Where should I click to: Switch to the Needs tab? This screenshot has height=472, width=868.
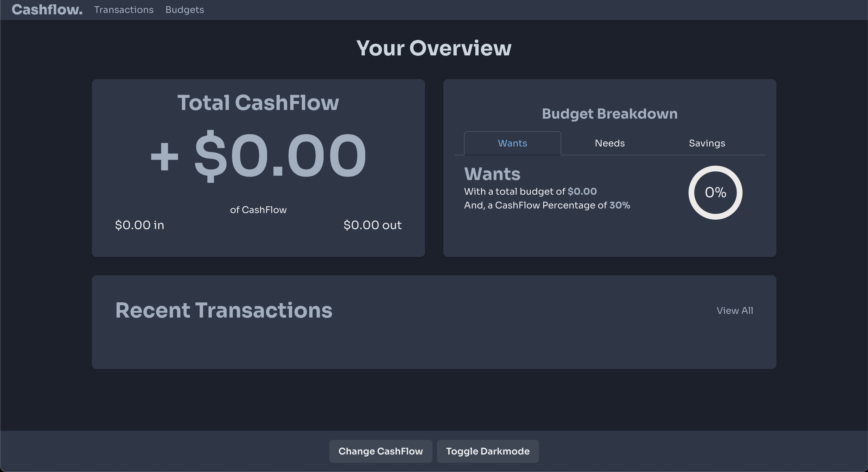click(x=609, y=143)
